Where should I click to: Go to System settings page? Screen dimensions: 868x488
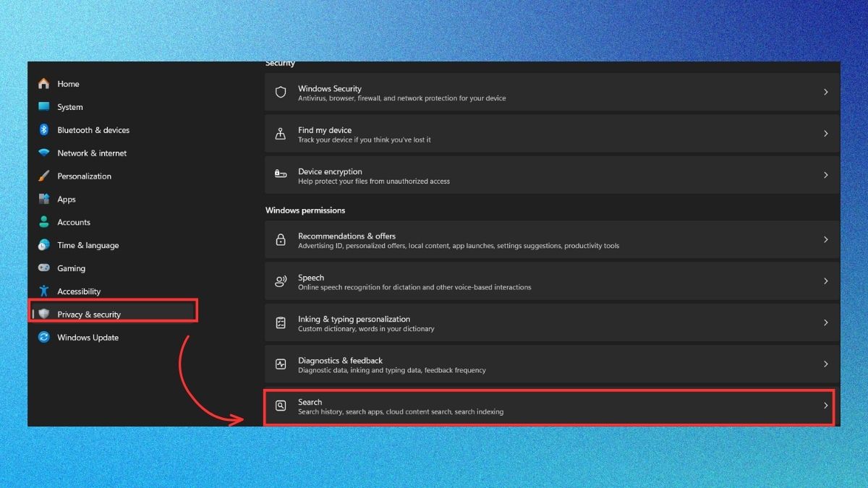tap(114, 107)
